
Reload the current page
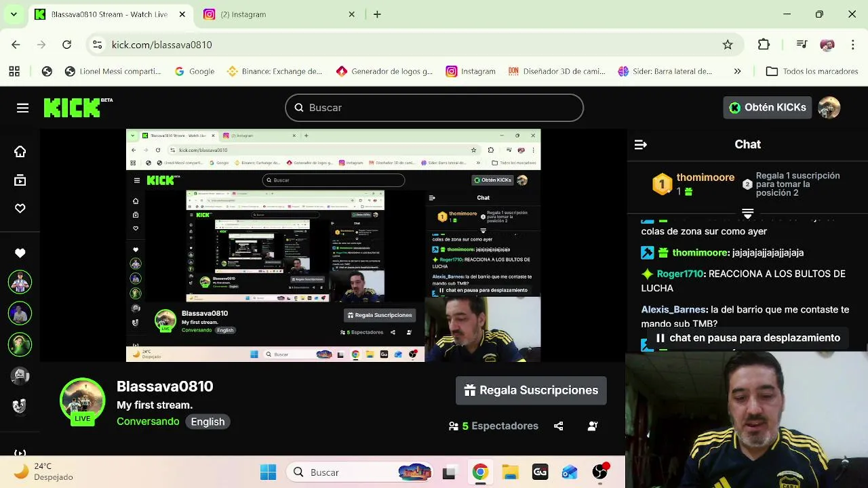pyautogui.click(x=66, y=45)
